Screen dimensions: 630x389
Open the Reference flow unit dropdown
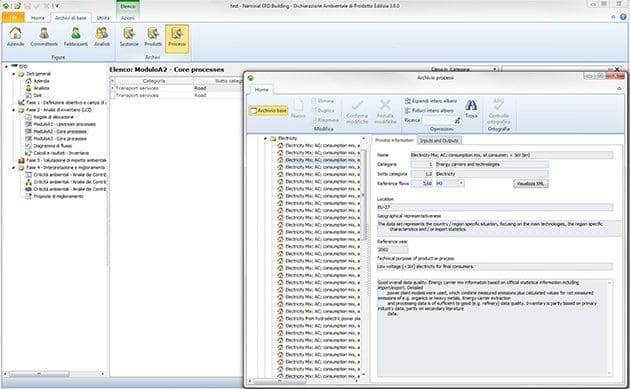461,183
